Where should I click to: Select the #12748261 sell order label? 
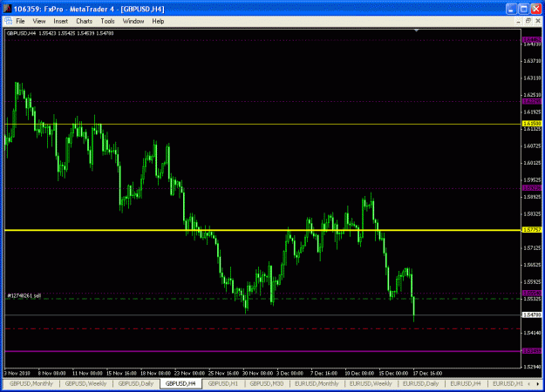point(24,296)
